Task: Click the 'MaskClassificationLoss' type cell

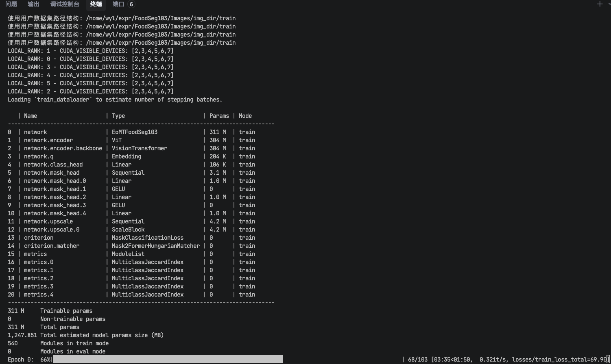Action: tap(148, 238)
